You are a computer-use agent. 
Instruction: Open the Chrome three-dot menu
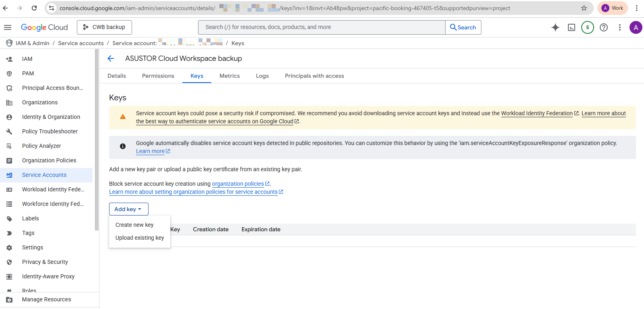click(x=637, y=8)
